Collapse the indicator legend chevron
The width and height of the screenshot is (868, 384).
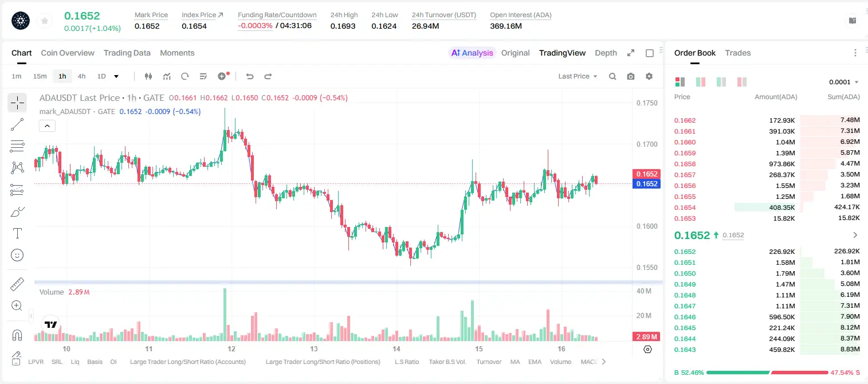click(x=47, y=126)
